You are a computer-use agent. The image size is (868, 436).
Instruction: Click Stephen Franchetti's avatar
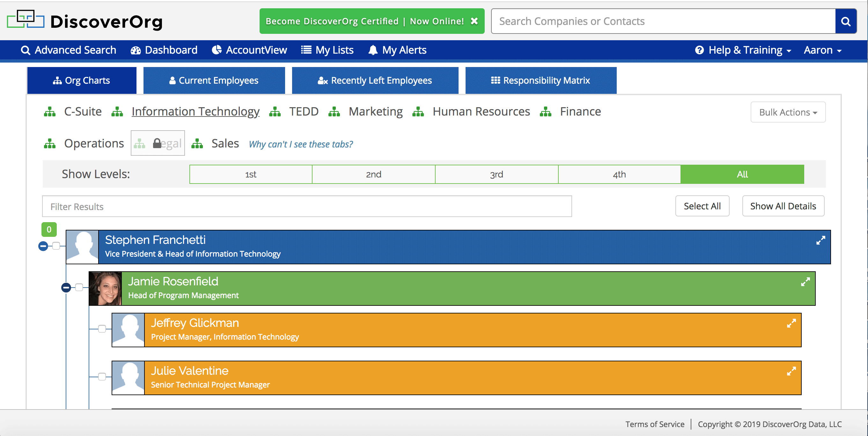pos(83,247)
